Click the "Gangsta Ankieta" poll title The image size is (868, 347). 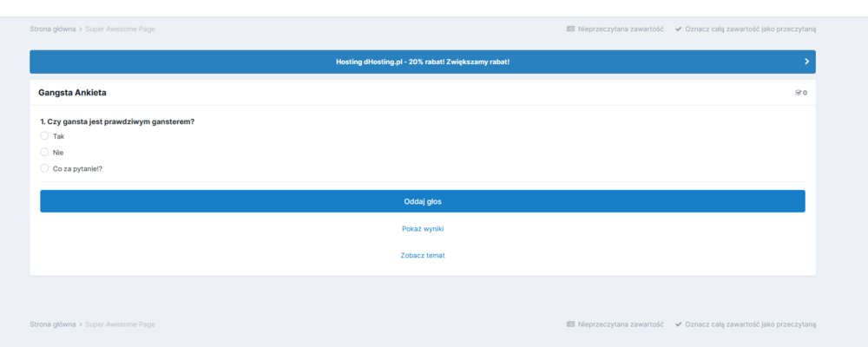pos(72,92)
